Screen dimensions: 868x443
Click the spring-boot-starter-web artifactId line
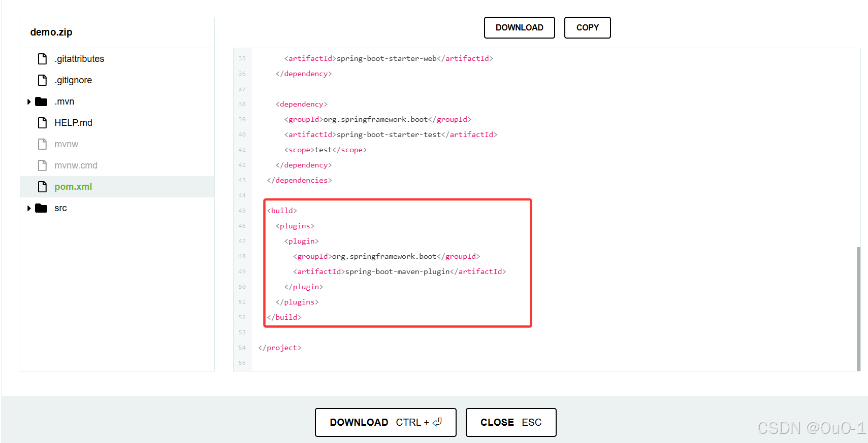(x=389, y=58)
